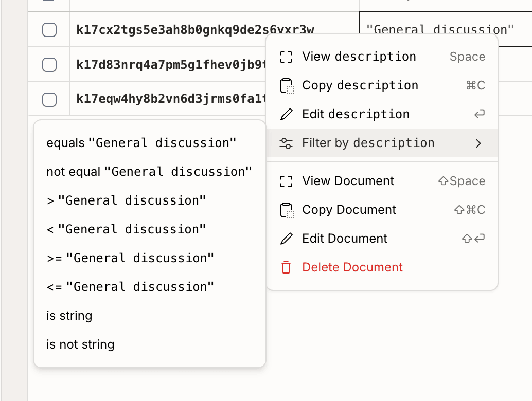Click the document ID k17d83nrq4a7pm5g1fhev0jb9
This screenshot has height=401, width=532.
[x=171, y=65]
